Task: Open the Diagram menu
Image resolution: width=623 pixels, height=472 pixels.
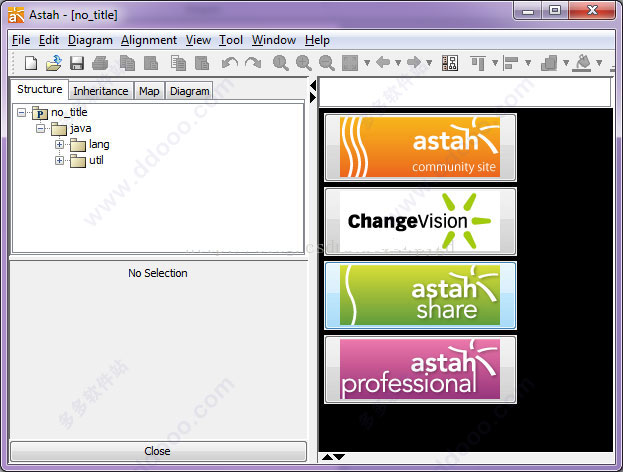Action: point(90,40)
